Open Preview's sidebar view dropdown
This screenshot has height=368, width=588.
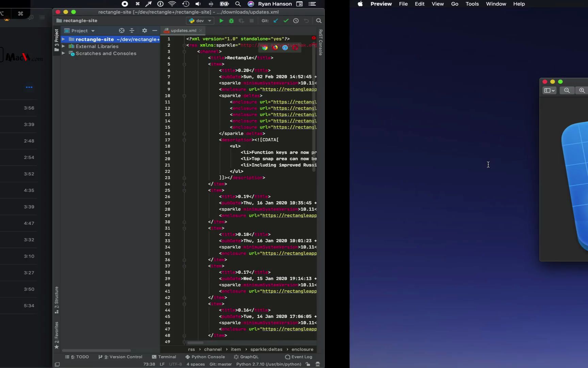[550, 90]
